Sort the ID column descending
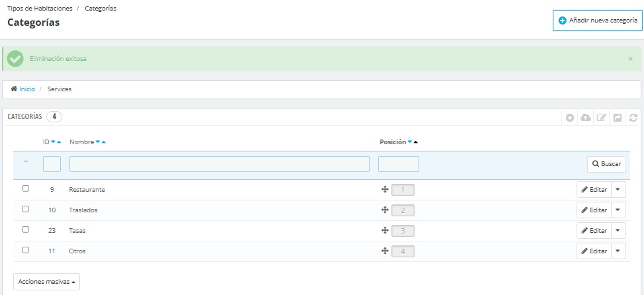The image size is (644, 295). (x=53, y=142)
